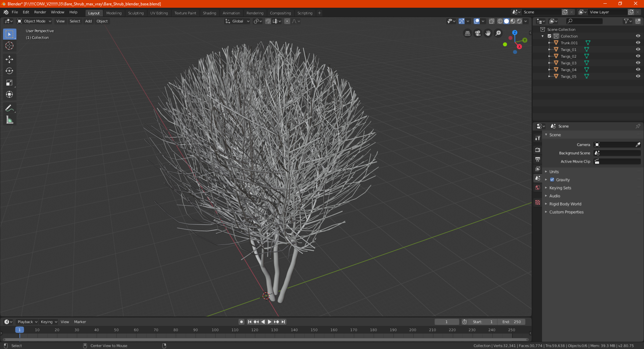Toggle auto keying record button
This screenshot has width=644, height=349.
pos(241,322)
